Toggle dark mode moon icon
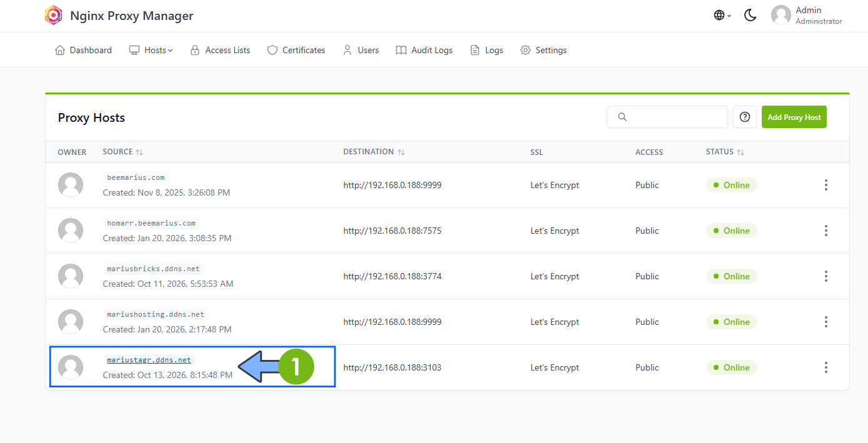The width and height of the screenshot is (868, 443). 751,16
